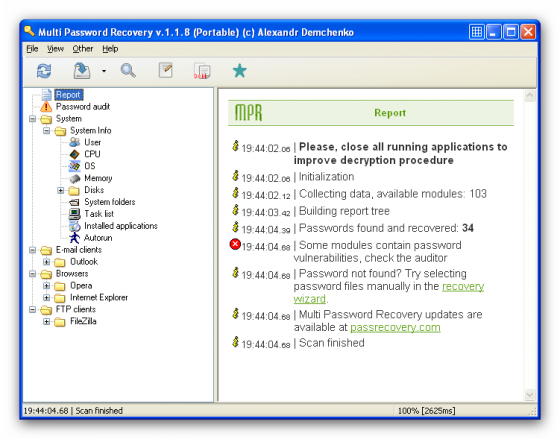Expand the Outlook folder node
The width and height of the screenshot is (560, 439).
[x=46, y=262]
